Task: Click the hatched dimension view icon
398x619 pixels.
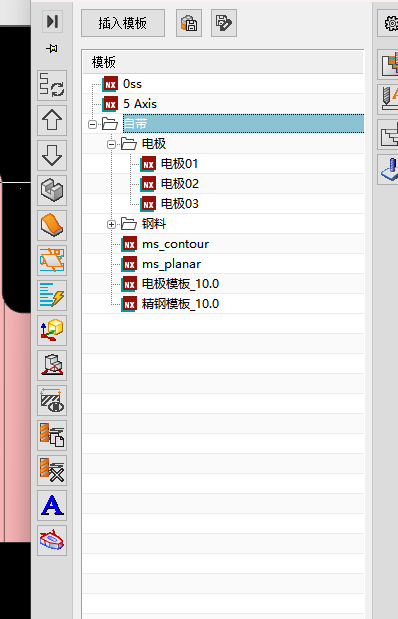Action: [x=52, y=400]
